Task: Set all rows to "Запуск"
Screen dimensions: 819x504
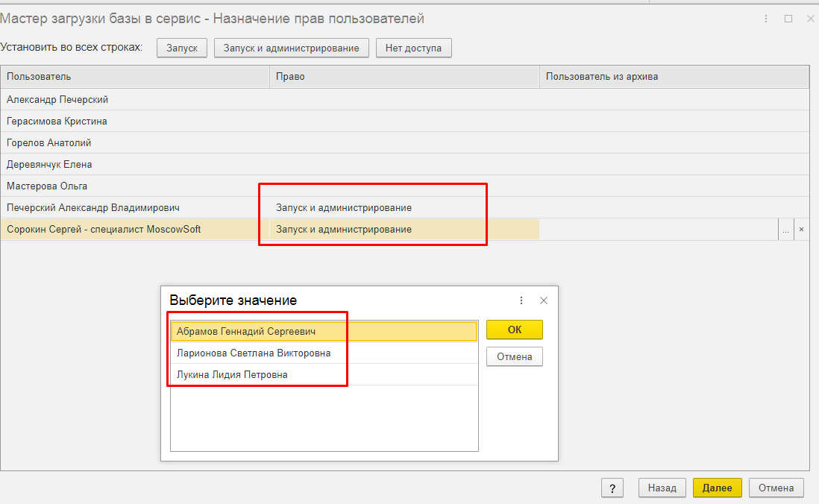Action: [182, 48]
